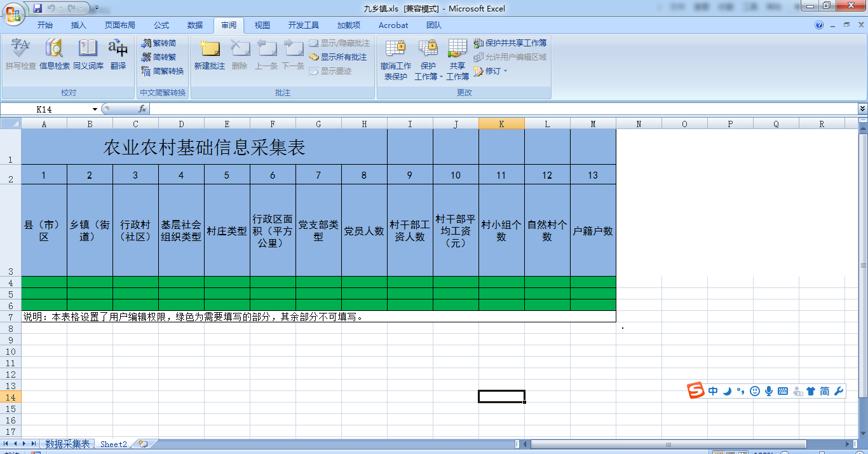Open Name Box dropdown arrow
This screenshot has width=868, height=454.
pos(95,109)
